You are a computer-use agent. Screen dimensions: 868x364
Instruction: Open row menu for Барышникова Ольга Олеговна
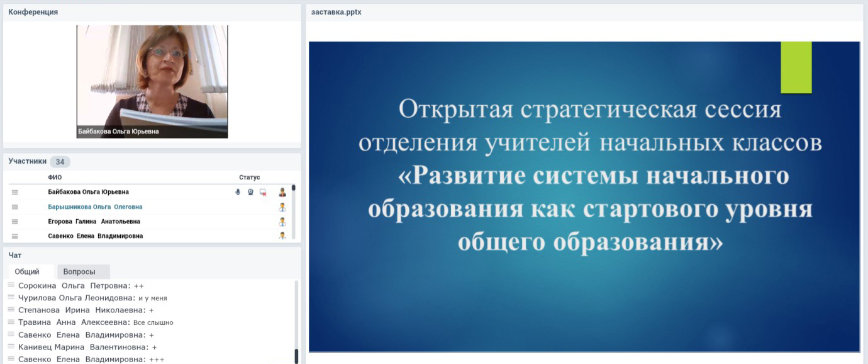pyautogui.click(x=15, y=207)
